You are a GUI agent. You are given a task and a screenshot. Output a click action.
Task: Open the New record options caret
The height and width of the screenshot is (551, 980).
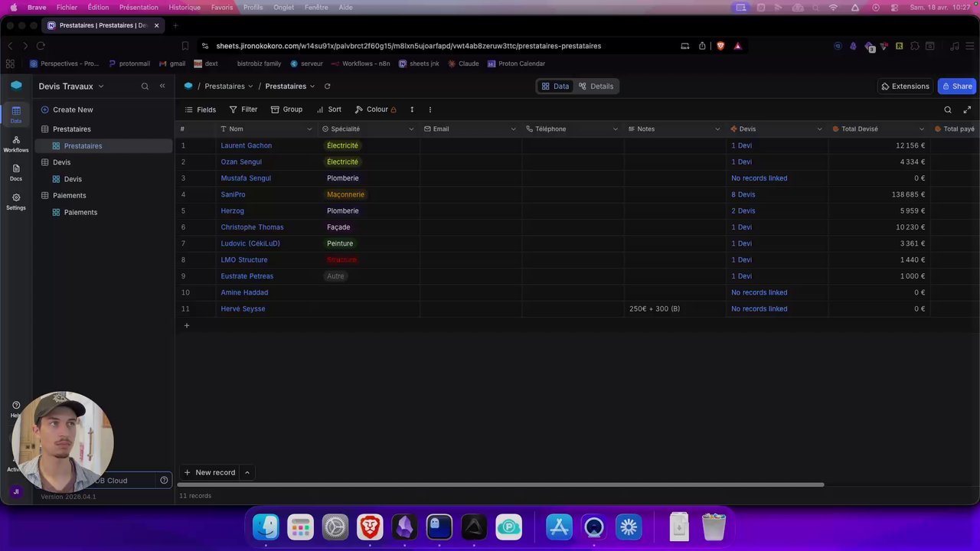pos(247,473)
